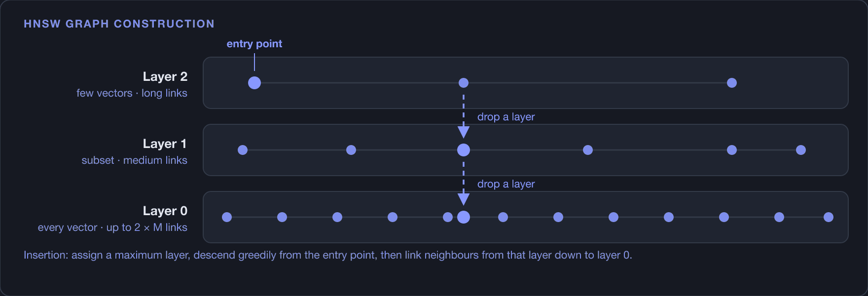Click the 'entry point' label
868x296 pixels.
(x=254, y=44)
